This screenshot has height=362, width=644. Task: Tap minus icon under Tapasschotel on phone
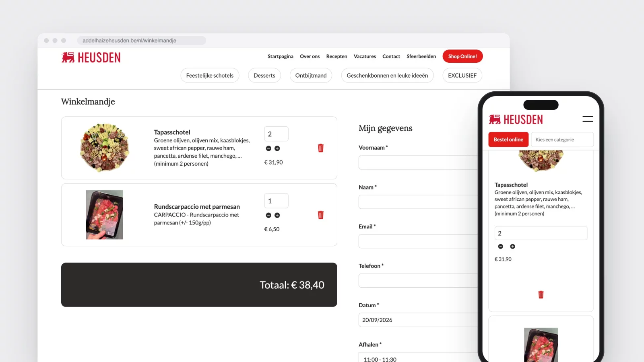pyautogui.click(x=501, y=247)
